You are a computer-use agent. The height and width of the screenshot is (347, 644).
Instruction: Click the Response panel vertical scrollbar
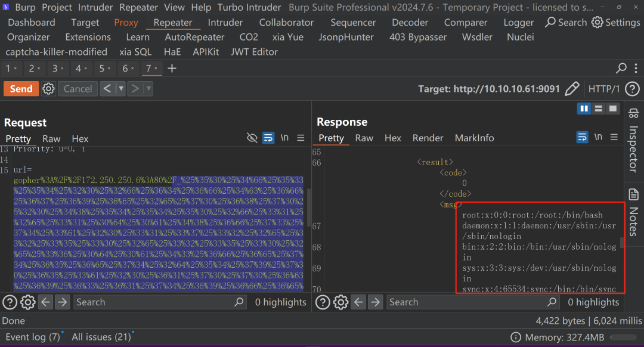point(622,242)
